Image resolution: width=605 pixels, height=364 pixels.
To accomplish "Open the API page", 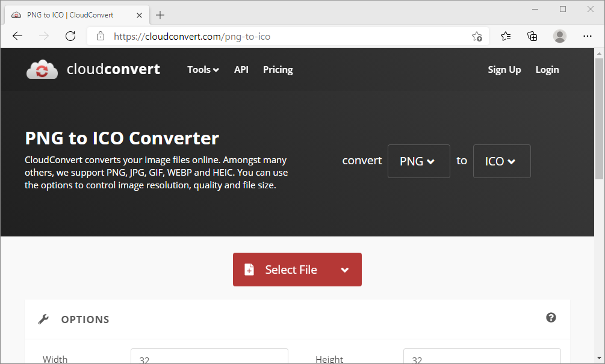I will pyautogui.click(x=241, y=70).
